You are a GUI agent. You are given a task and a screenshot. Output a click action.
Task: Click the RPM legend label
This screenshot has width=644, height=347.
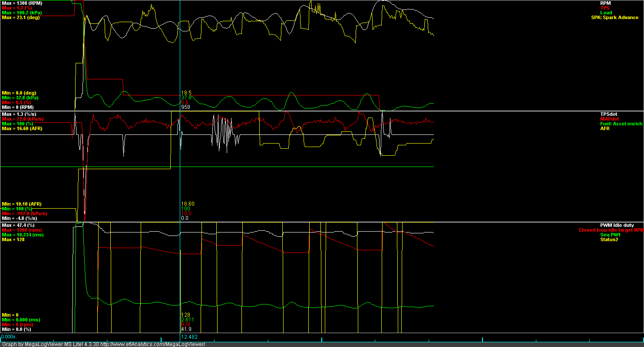coord(605,3)
